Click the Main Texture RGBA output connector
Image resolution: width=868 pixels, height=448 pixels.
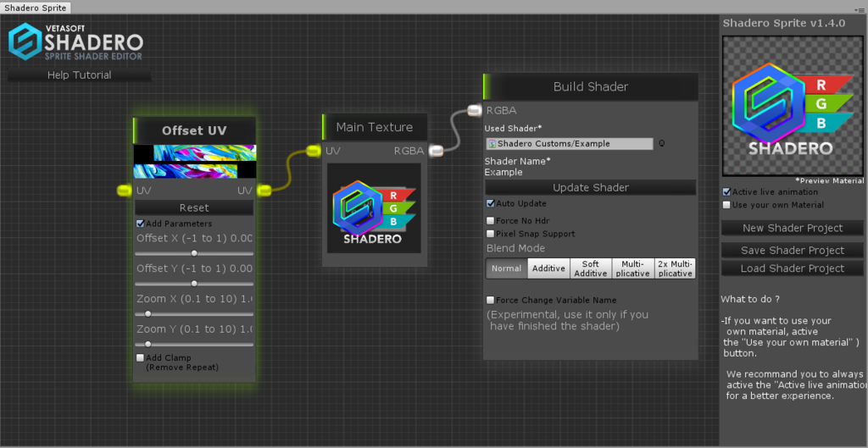point(437,151)
